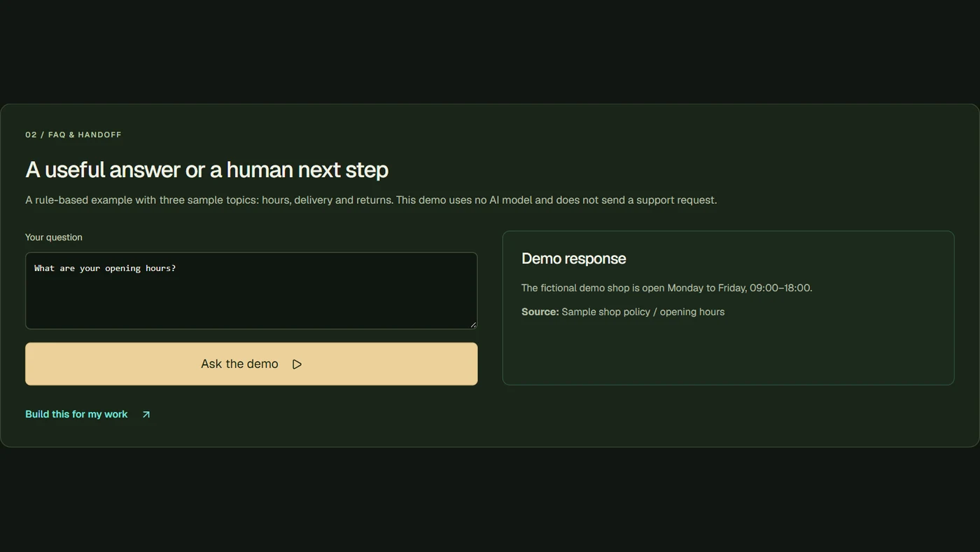Focus the Your question text area

(251, 291)
